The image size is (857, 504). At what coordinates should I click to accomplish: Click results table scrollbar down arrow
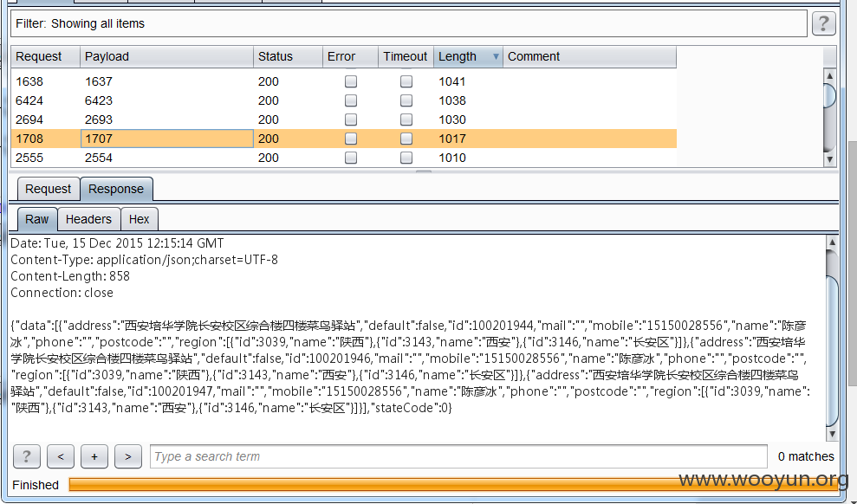click(829, 159)
